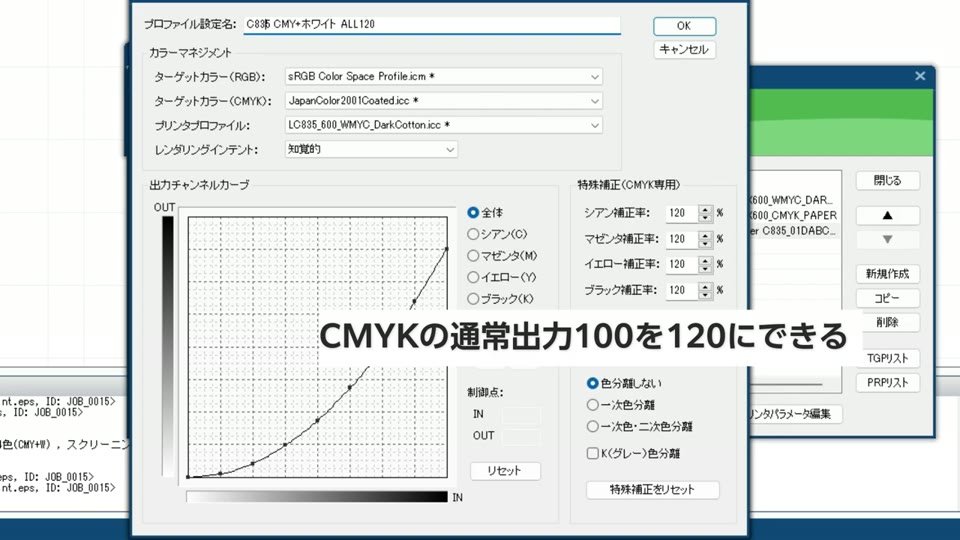The width and height of the screenshot is (960, 540).
Task: Open プリンタプロファイル dropdown
Action: [x=443, y=125]
